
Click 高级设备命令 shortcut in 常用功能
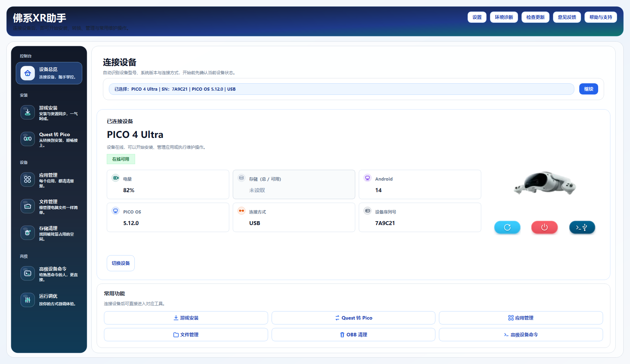coord(521,335)
